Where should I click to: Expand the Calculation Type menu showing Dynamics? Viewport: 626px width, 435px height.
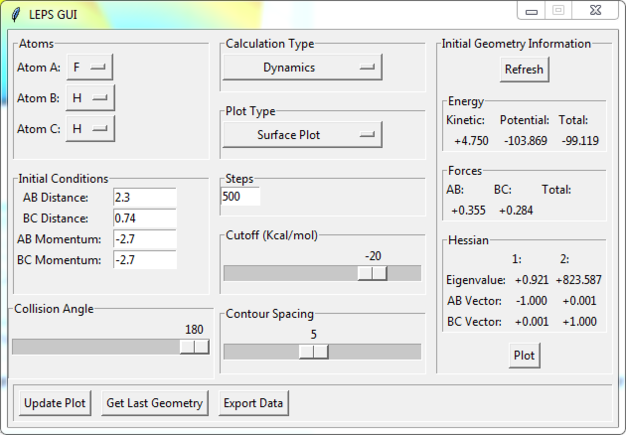302,67
